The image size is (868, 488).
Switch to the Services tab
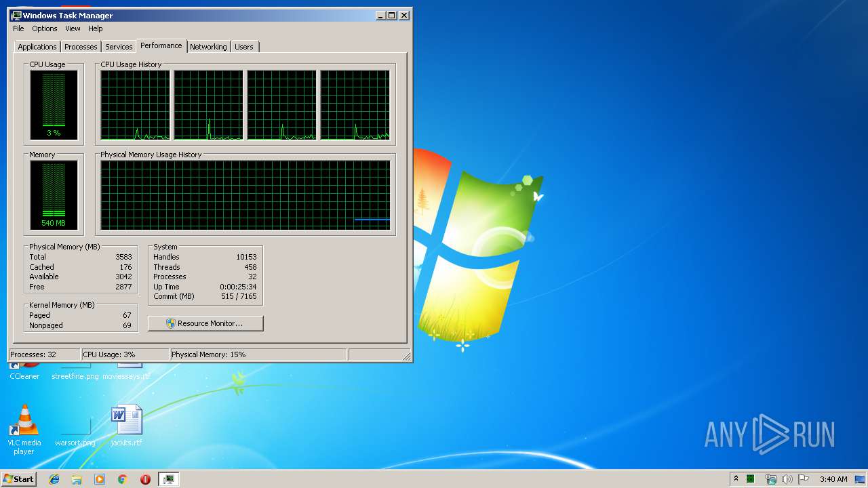[x=119, y=47]
